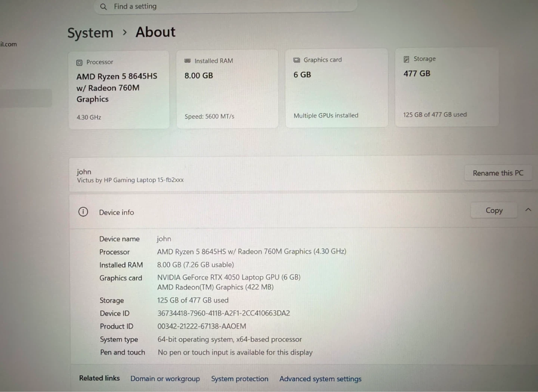Click 'Speed: 5600 MT/s' text

(209, 116)
